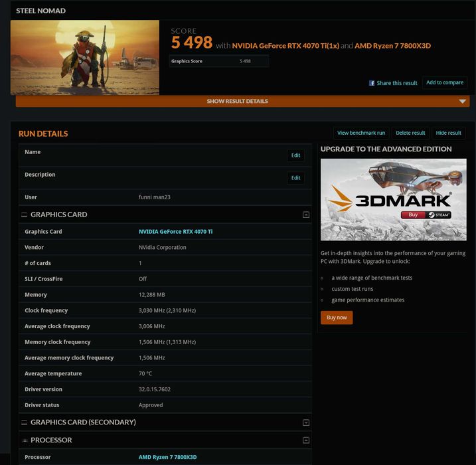This screenshot has height=465, width=476.
Task: Click the orange Buy now button
Action: [x=337, y=318]
